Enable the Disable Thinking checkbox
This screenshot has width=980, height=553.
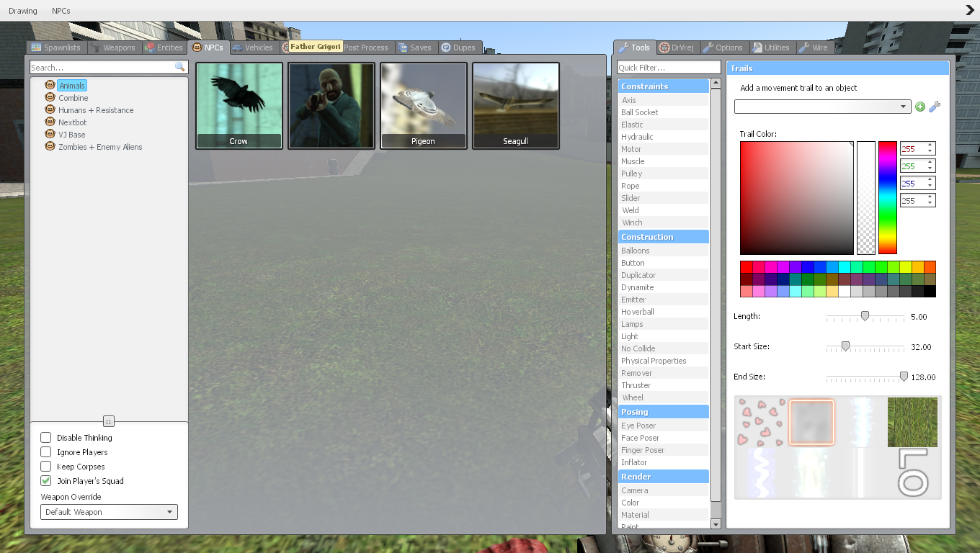coord(46,438)
